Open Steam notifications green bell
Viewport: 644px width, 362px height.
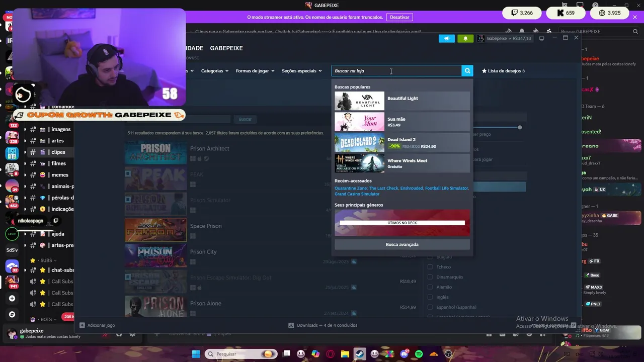click(x=465, y=38)
